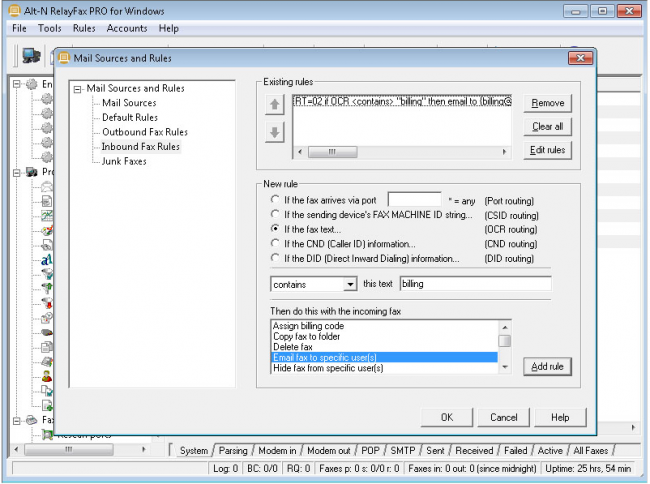Click the fax machine icon beside the Fa node
Screen dimensions: 650x484
(x=32, y=420)
